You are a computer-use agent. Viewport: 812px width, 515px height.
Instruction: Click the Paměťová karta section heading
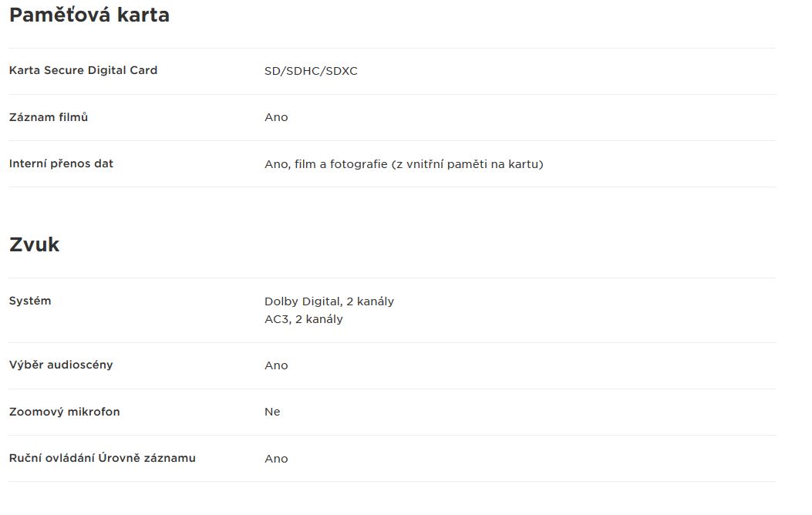pos(89,15)
